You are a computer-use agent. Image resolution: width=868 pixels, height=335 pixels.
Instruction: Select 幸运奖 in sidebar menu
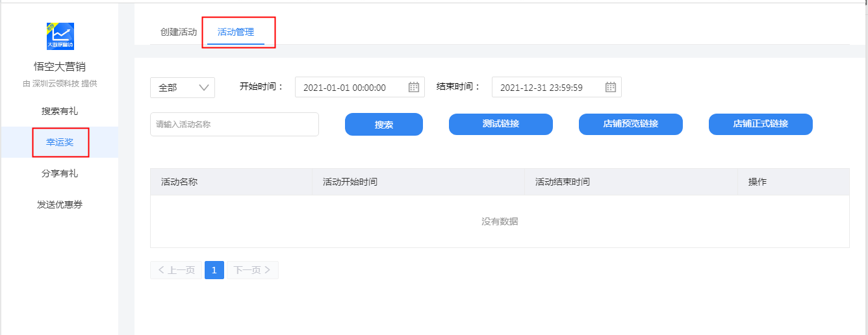[60, 142]
